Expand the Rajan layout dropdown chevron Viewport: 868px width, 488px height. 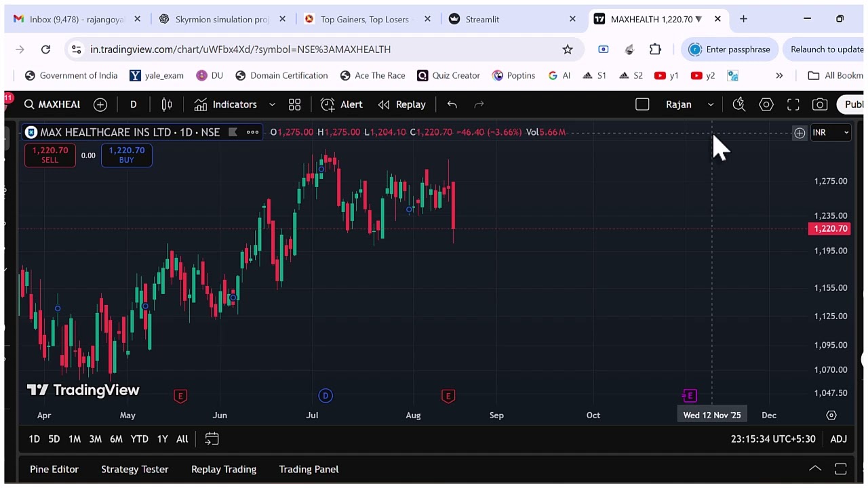[711, 104]
